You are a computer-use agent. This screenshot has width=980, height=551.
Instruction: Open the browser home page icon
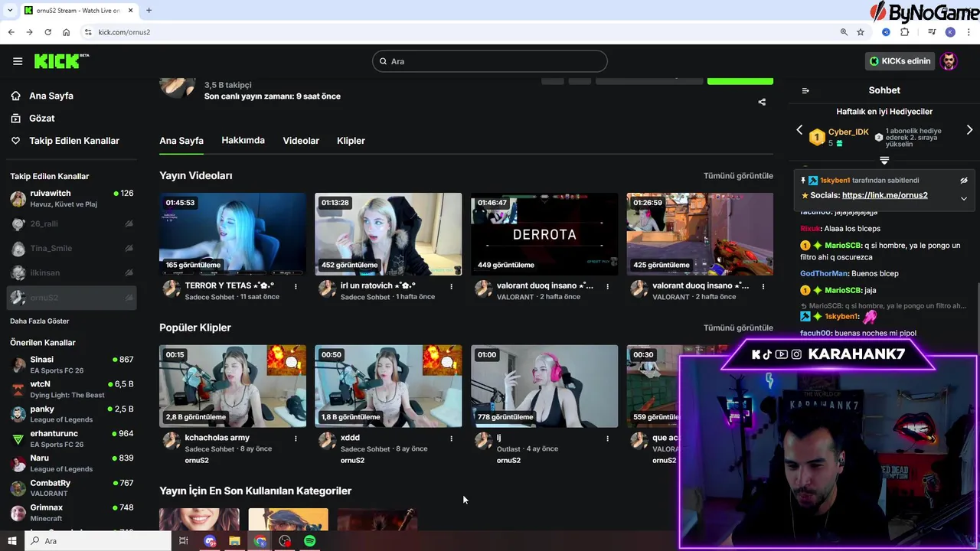tap(66, 32)
